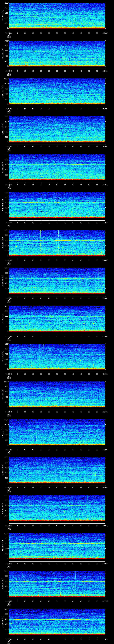Click the 14:53:00 time axis label

click(x=9, y=374)
